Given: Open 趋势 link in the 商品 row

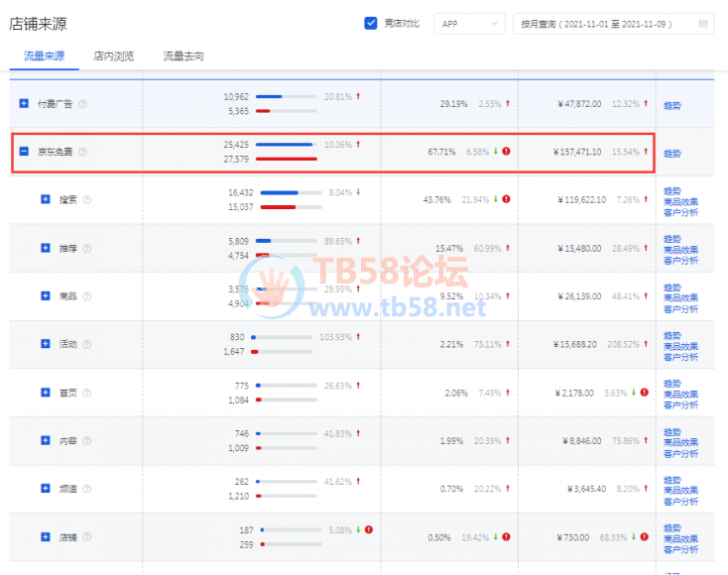Looking at the screenshot, I should click(671, 287).
